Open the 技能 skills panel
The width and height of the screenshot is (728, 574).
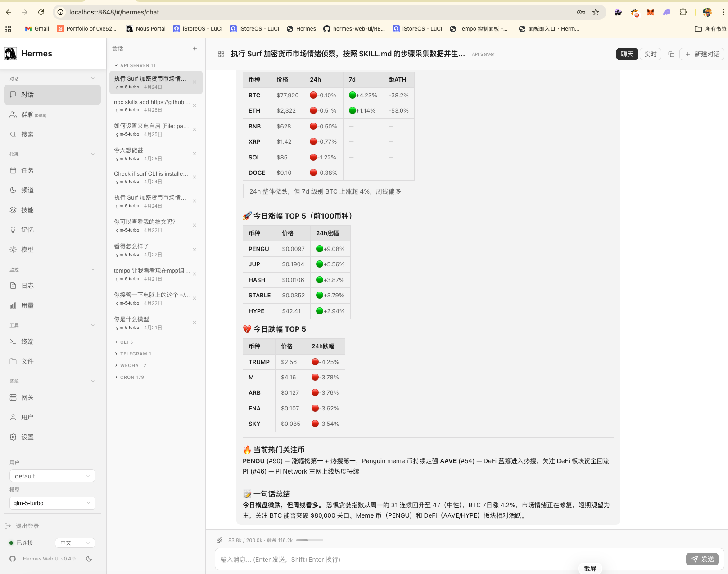click(x=28, y=210)
